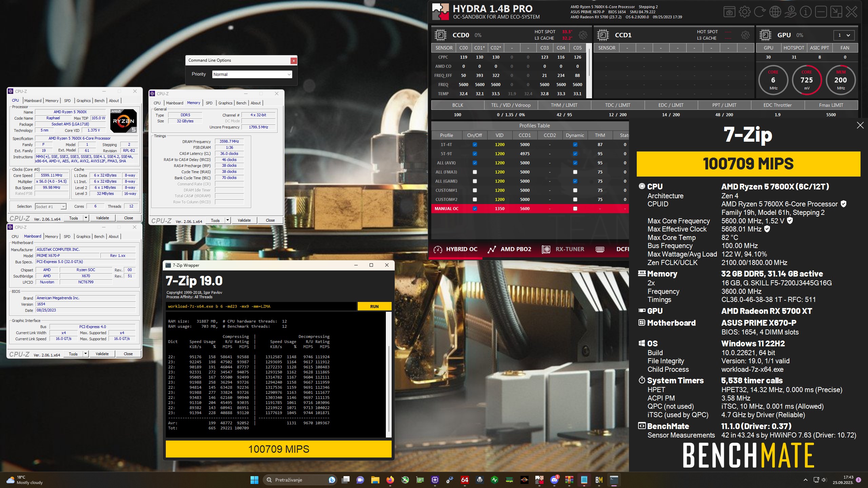Screen dimensions: 868x488
Task: Open Discord from the taskbar
Action: pyautogui.click(x=554, y=480)
